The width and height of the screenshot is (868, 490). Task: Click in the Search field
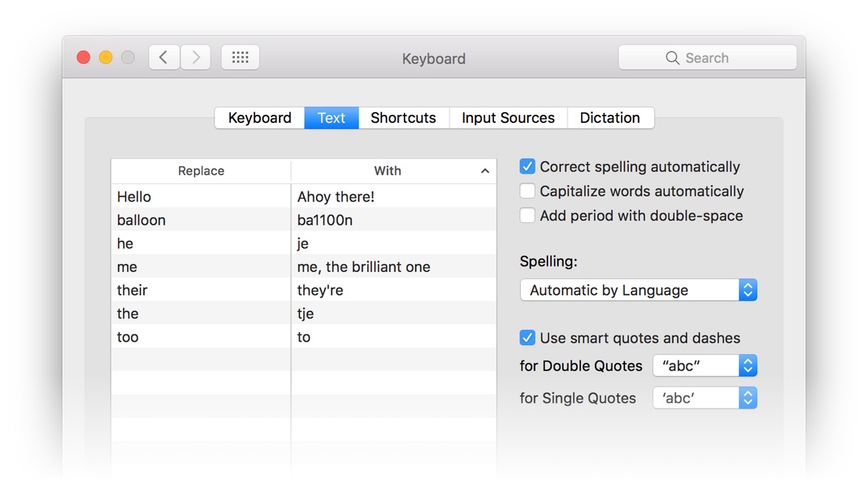point(708,58)
